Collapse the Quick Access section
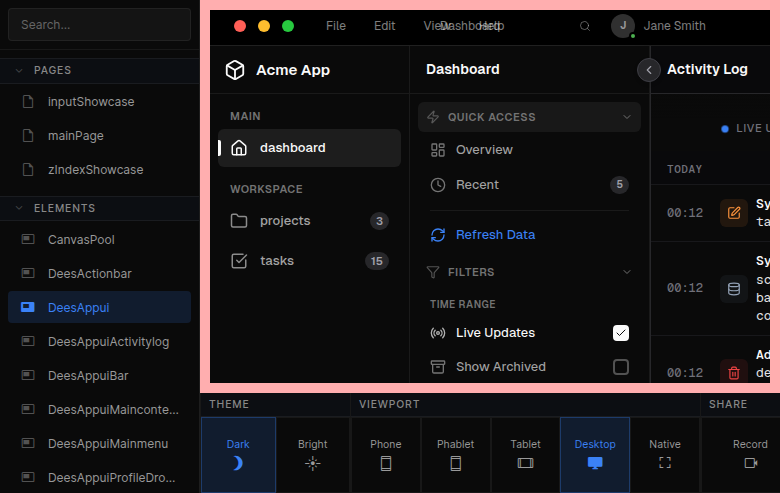 point(627,117)
